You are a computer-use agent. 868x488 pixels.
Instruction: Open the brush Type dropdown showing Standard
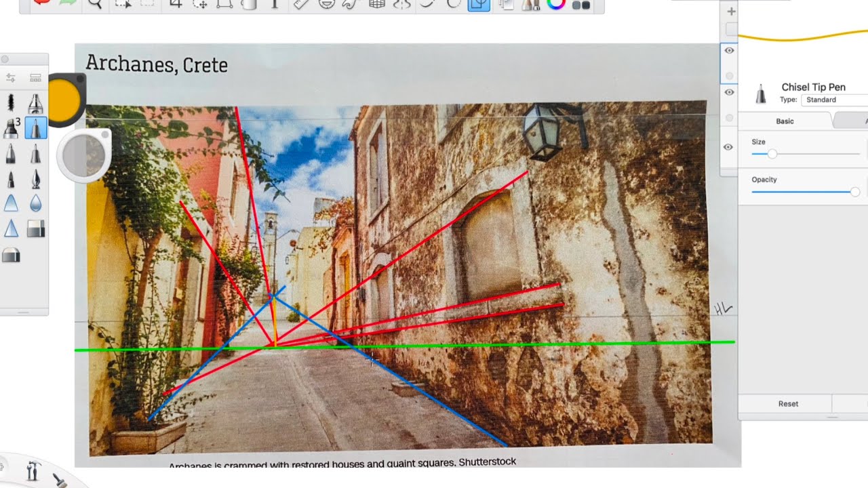tap(835, 100)
